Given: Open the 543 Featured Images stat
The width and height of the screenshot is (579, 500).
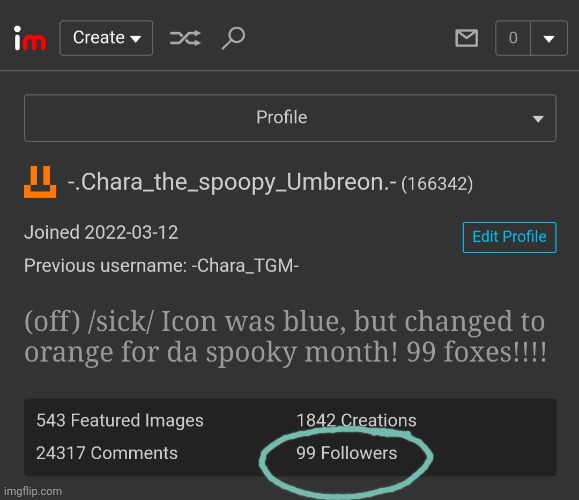Looking at the screenshot, I should pos(120,420).
